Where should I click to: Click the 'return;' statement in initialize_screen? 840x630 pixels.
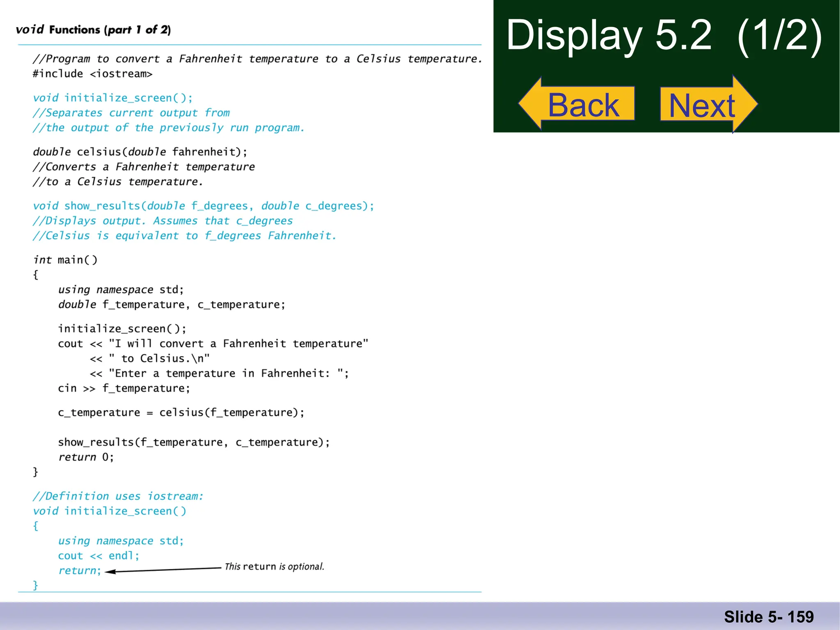click(80, 571)
